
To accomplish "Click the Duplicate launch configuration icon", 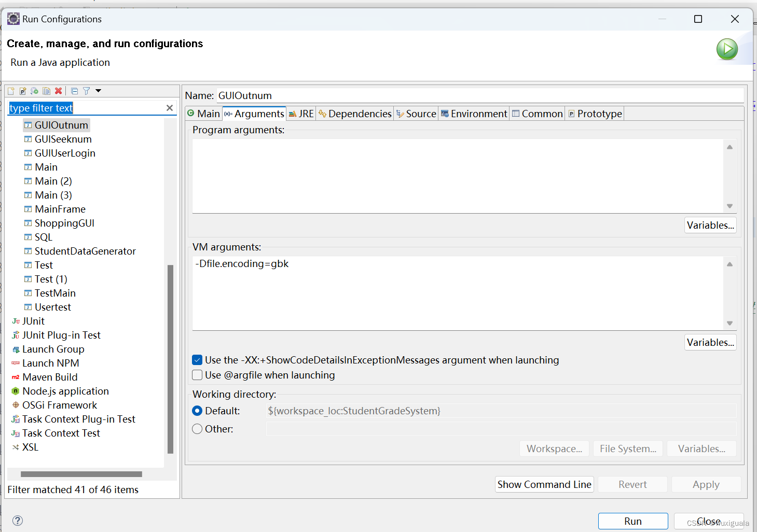I will coord(46,91).
